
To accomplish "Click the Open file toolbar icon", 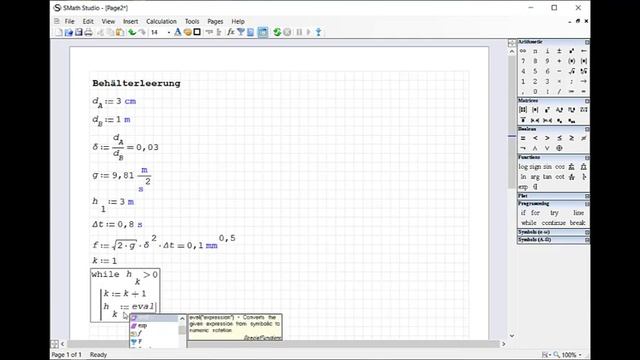I will (69, 32).
